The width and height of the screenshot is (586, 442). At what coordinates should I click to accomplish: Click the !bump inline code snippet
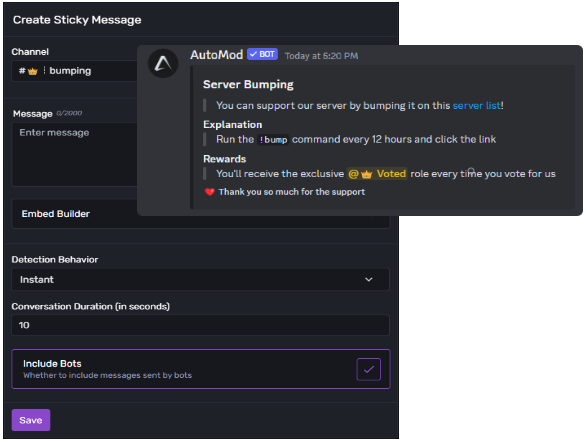click(x=273, y=140)
